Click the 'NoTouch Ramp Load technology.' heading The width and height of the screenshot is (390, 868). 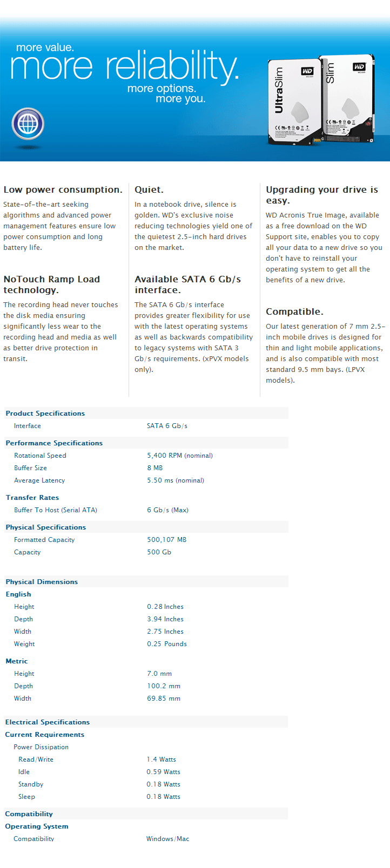click(x=52, y=284)
